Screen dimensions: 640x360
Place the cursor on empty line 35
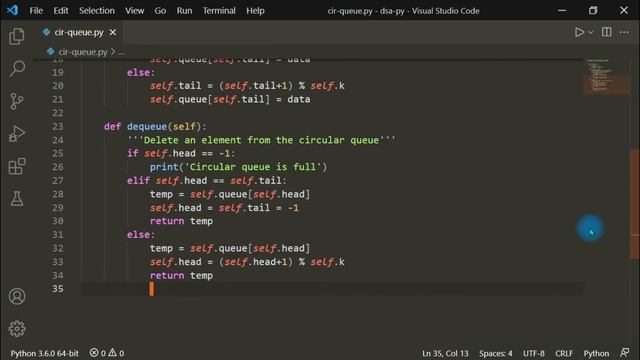coord(332,289)
